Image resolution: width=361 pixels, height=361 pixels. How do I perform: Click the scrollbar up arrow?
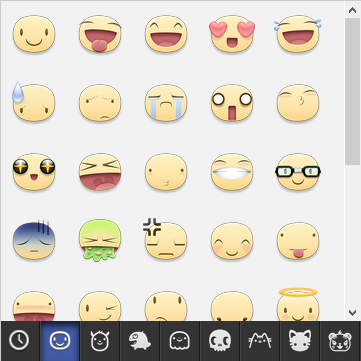tap(352, 10)
